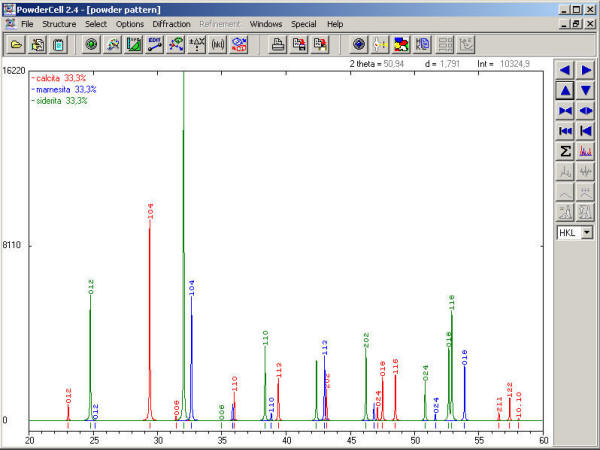Open the Special menu
The width and height of the screenshot is (600, 450).
point(303,23)
